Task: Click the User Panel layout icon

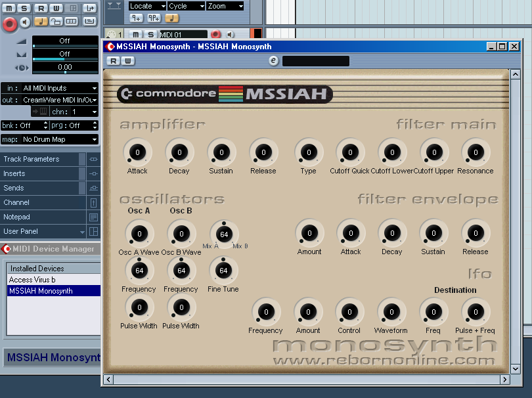Action: coord(93,231)
